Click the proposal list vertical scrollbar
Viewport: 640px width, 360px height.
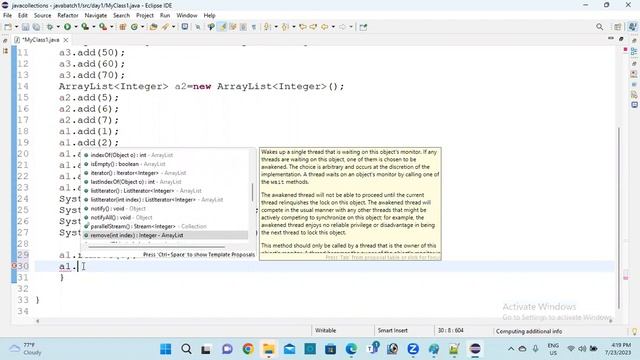tap(252, 192)
